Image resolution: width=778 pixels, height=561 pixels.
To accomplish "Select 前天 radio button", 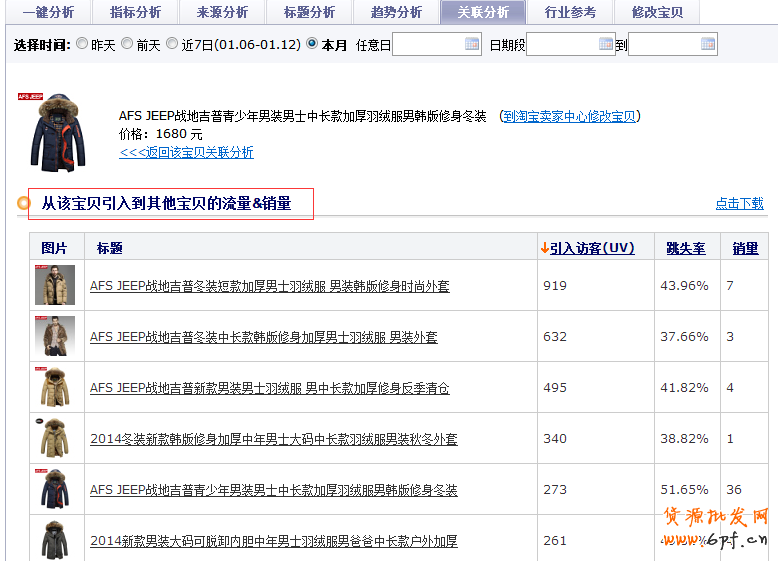I will 127,44.
